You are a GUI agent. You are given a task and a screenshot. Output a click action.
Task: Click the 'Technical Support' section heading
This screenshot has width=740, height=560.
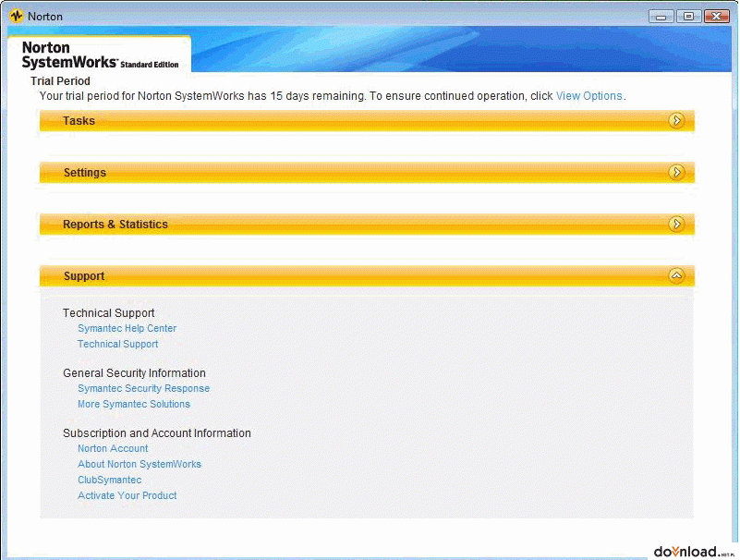(x=108, y=313)
